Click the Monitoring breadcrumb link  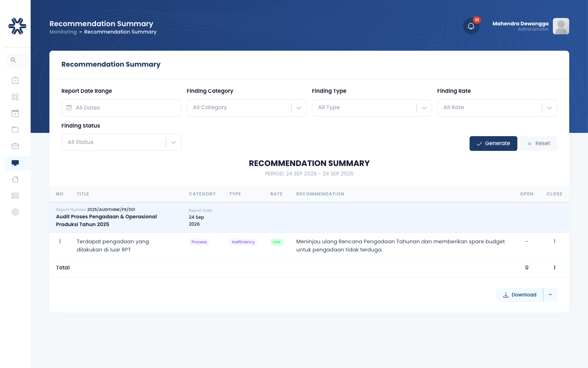(63, 32)
